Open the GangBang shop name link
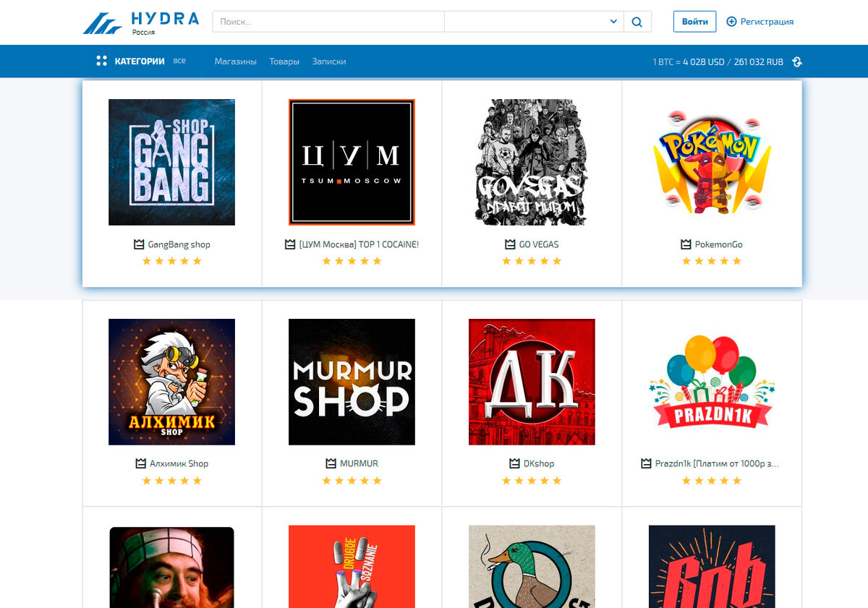The width and height of the screenshot is (868, 608). coord(179,244)
